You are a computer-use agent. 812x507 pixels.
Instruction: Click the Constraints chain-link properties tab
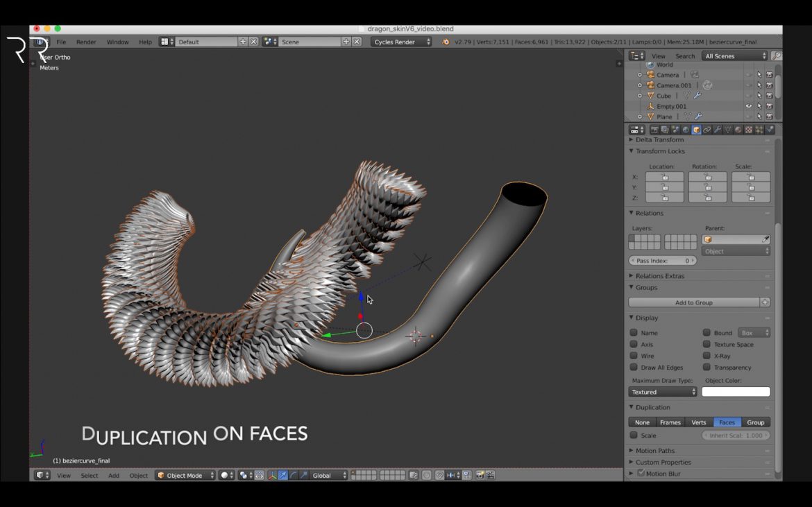click(x=707, y=130)
